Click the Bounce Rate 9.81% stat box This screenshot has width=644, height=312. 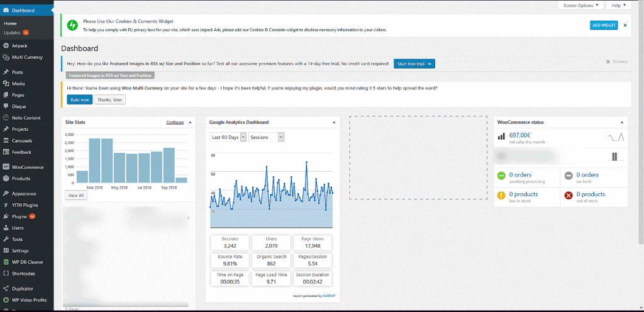point(230,260)
